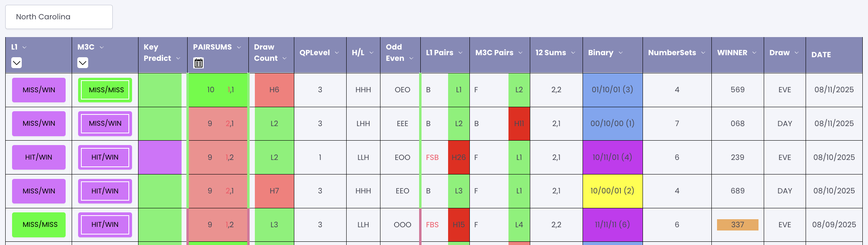The image size is (868, 245).
Task: Toggle the L1 column dropdown box
Action: [x=17, y=62]
